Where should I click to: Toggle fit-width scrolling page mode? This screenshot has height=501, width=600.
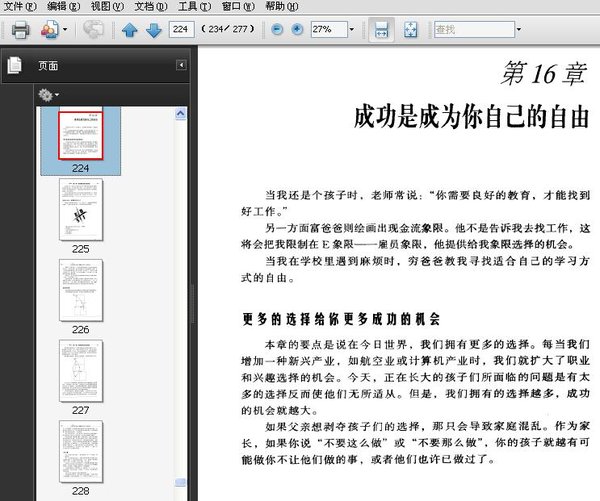pos(381,30)
